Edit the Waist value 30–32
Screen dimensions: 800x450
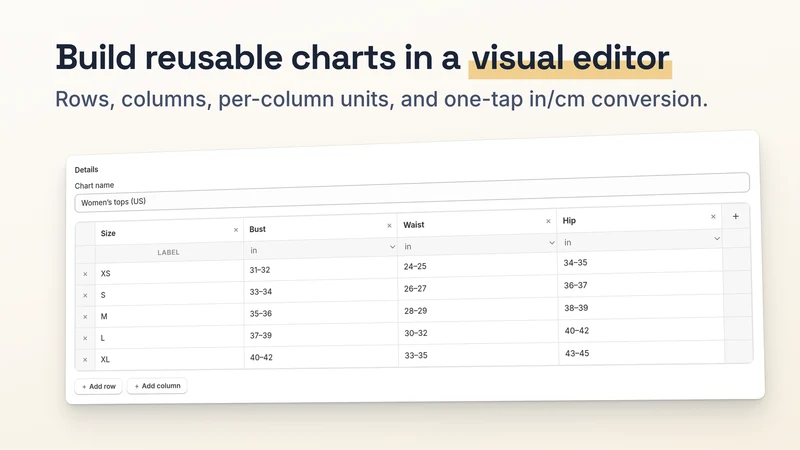[478, 333]
